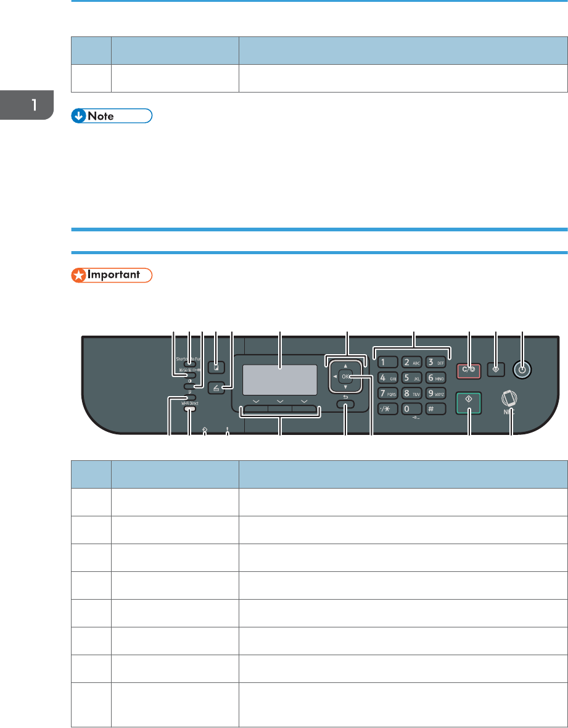Screen dimensions: 568x728
Task: Tap number key 3 DEF
Action: 436,362
